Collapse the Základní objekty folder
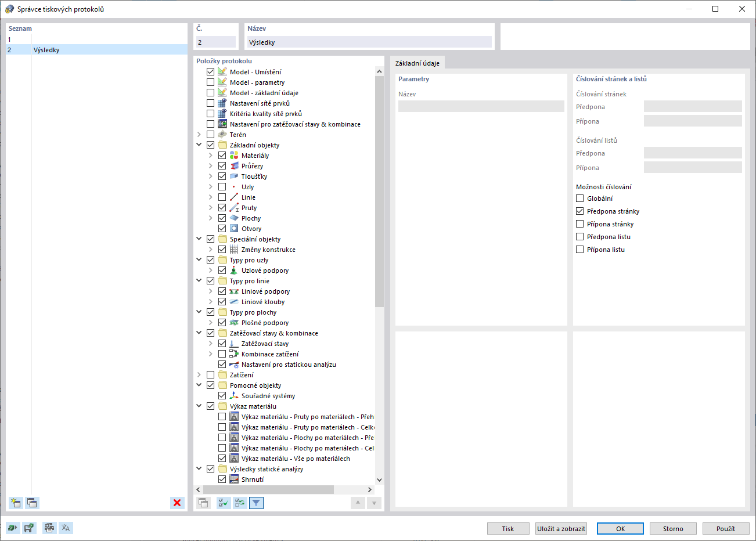The image size is (756, 541). click(199, 145)
